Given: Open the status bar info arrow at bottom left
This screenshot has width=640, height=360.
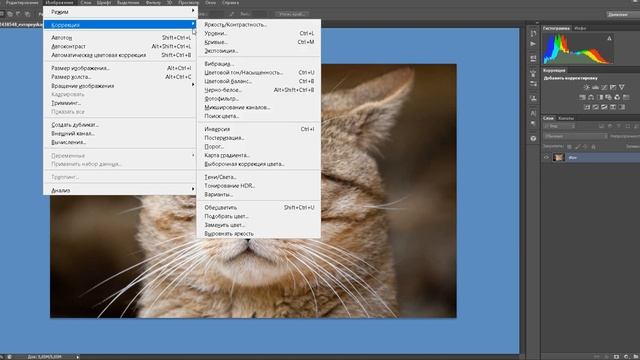Looking at the screenshot, I should pyautogui.click(x=78, y=357).
